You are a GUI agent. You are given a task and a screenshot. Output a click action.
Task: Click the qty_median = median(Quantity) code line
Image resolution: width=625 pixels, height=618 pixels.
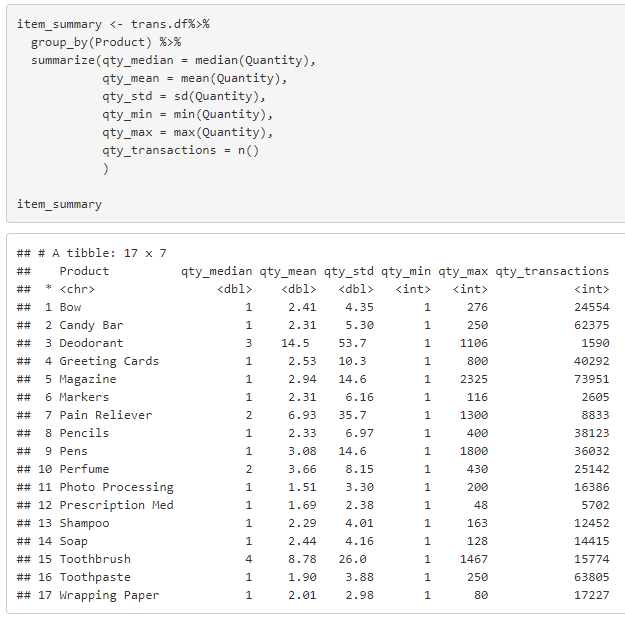pyautogui.click(x=172, y=60)
